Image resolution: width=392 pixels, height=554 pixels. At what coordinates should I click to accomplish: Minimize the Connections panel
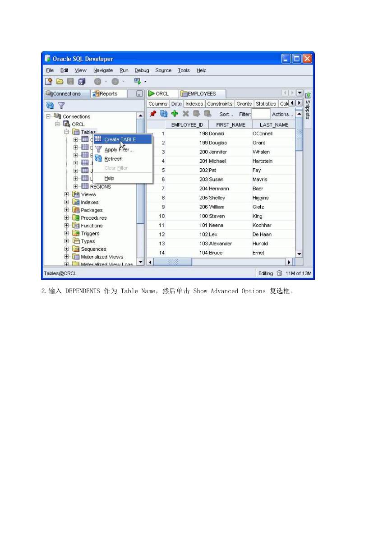pyautogui.click(x=139, y=94)
